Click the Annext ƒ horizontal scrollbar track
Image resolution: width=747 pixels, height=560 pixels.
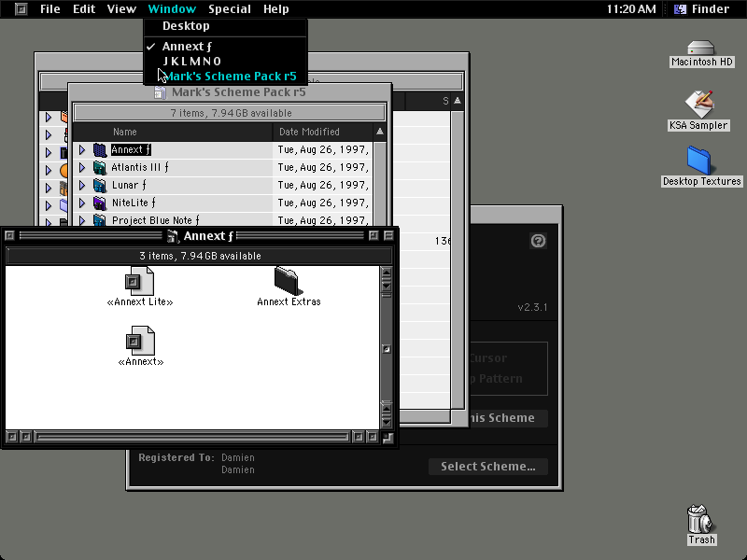click(192, 437)
